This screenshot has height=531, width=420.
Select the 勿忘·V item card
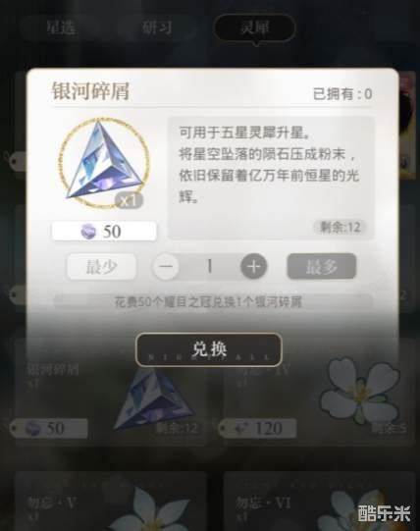[111, 502]
